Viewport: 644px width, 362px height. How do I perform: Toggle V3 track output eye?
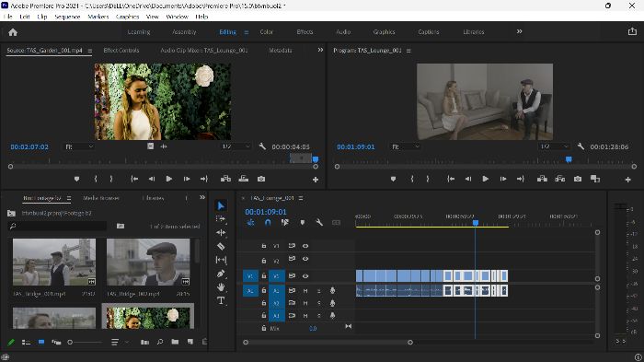coord(305,246)
